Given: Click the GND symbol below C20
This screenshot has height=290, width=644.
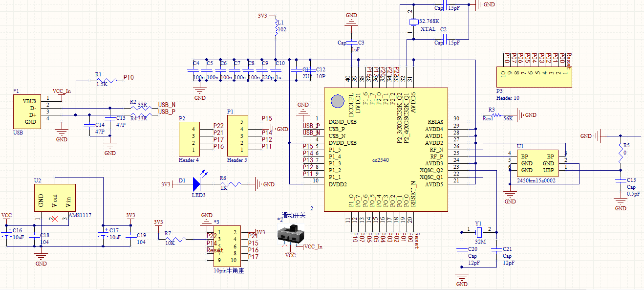Looking at the screenshot, I should point(461,279).
